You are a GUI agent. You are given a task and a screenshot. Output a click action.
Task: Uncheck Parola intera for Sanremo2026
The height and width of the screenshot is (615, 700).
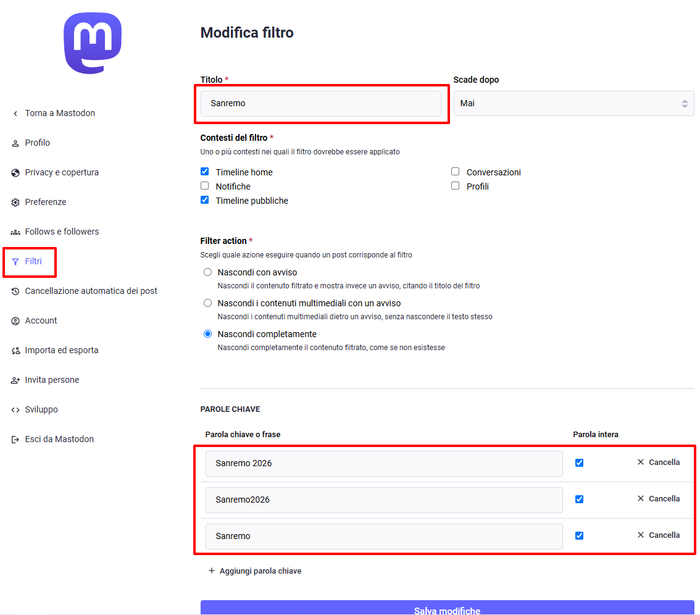[x=579, y=500]
